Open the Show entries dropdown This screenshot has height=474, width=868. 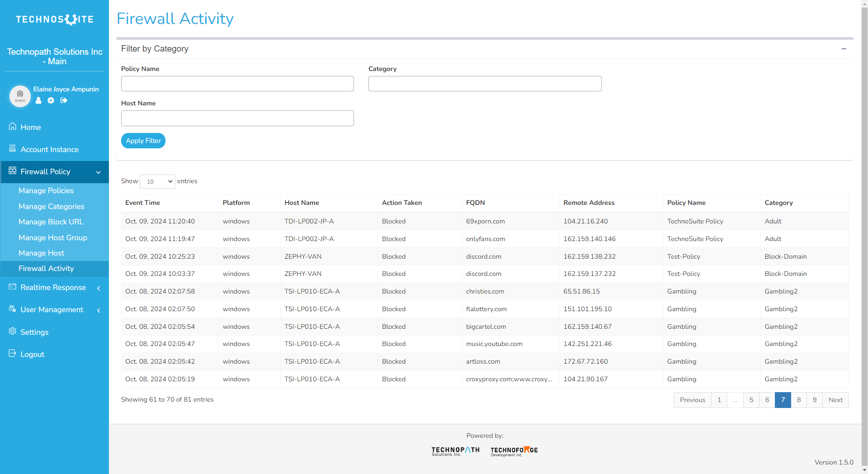157,181
